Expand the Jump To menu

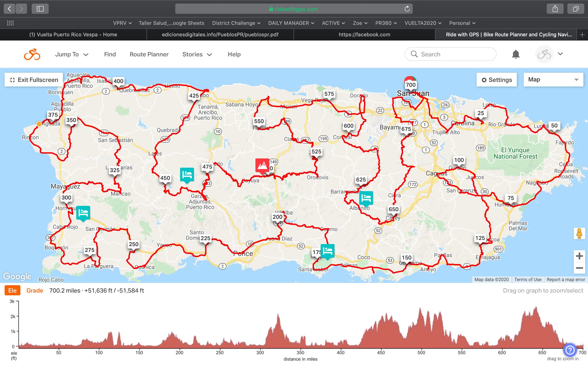tap(72, 54)
